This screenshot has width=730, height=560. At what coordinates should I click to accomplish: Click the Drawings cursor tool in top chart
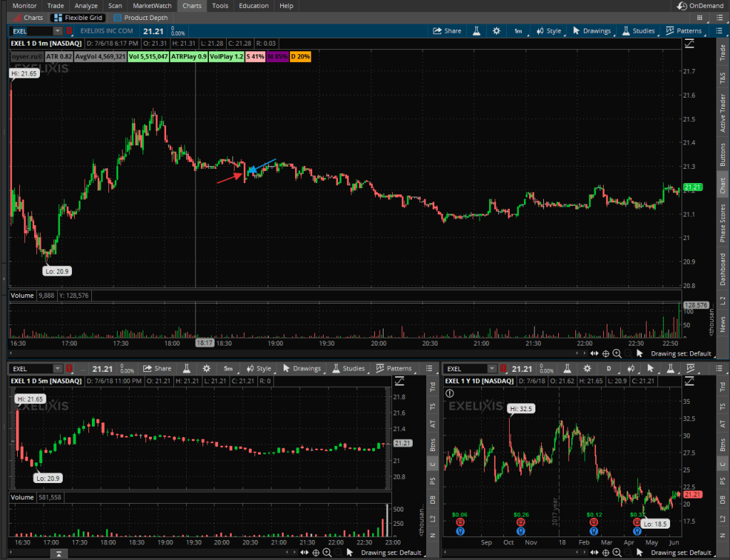pos(592,31)
